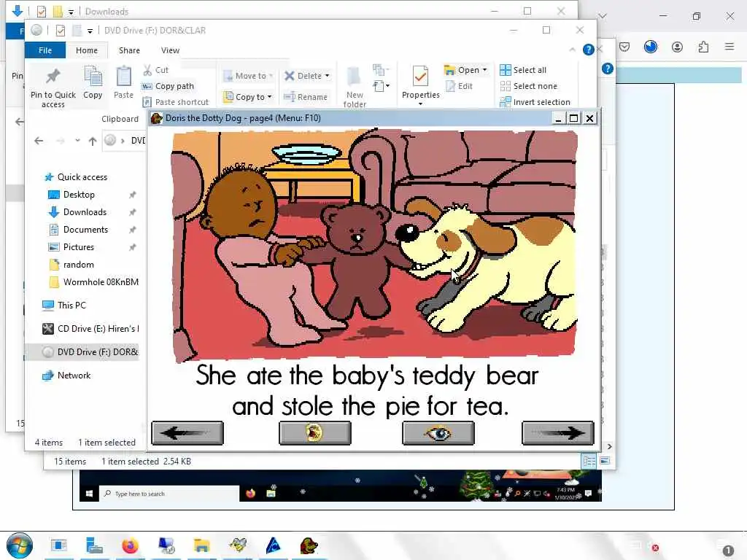747x560 pixels.
Task: Click Select all in the ribbon
Action: [523, 70]
